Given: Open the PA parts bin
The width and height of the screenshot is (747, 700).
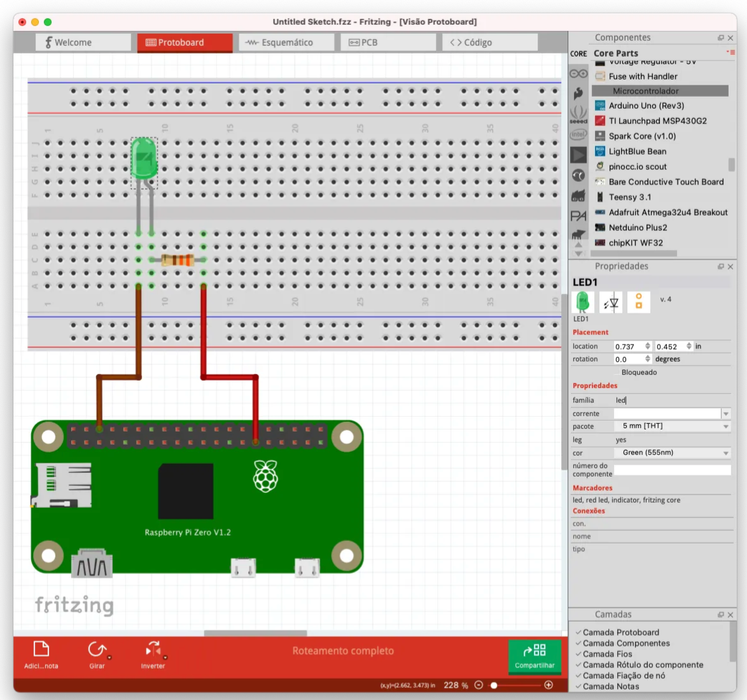Looking at the screenshot, I should click(578, 216).
